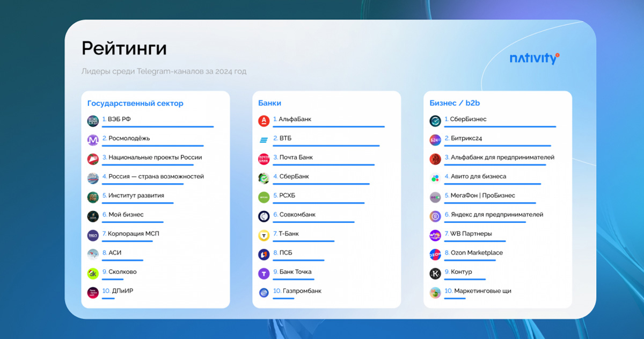Click the Яндекс для предпринимателей logo

click(435, 217)
